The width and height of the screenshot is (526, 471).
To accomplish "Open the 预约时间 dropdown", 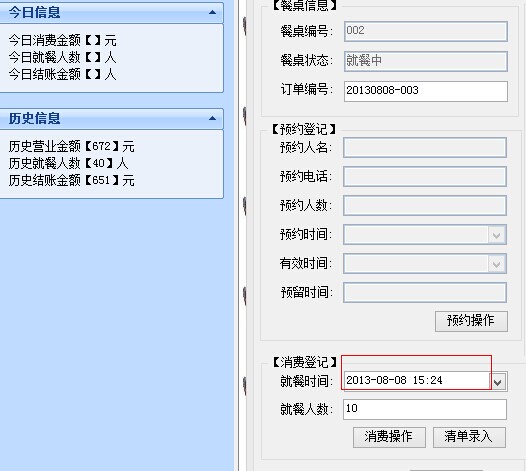I will 496,235.
